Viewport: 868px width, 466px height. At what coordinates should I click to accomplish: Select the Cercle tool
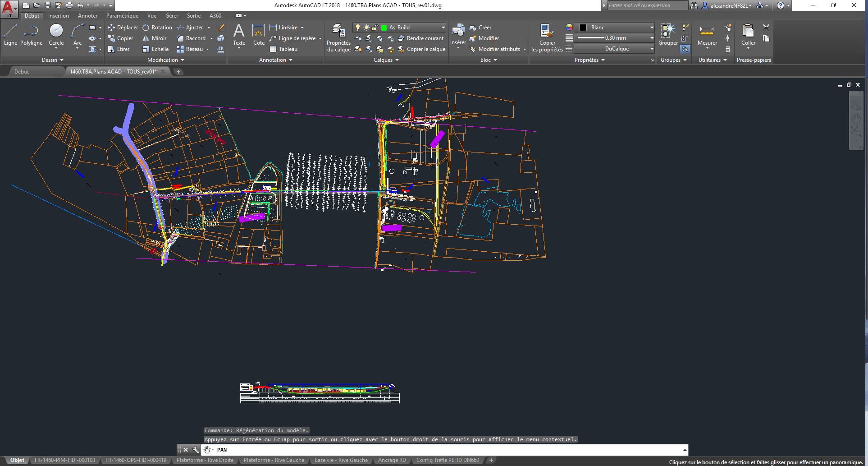56,35
